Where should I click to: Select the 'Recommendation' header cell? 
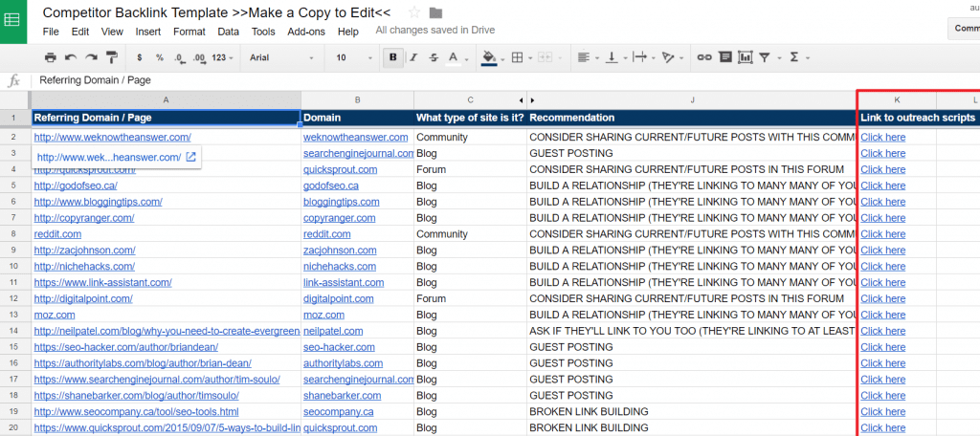click(692, 118)
